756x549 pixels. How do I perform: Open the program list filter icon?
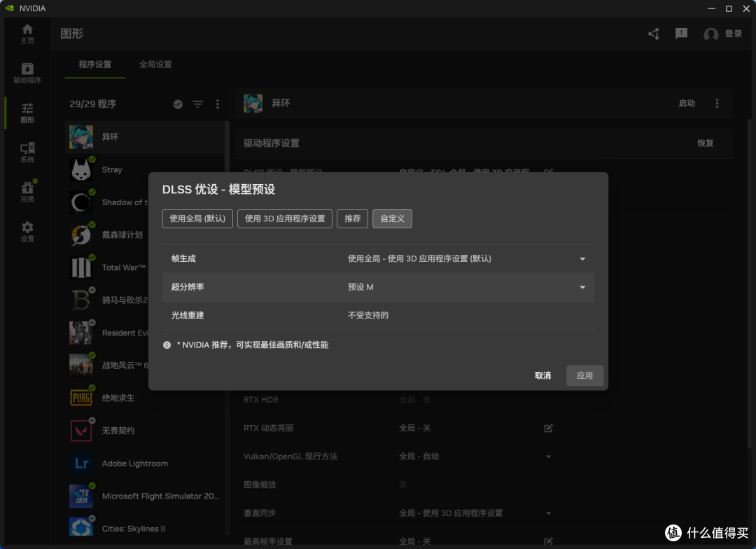tap(197, 104)
